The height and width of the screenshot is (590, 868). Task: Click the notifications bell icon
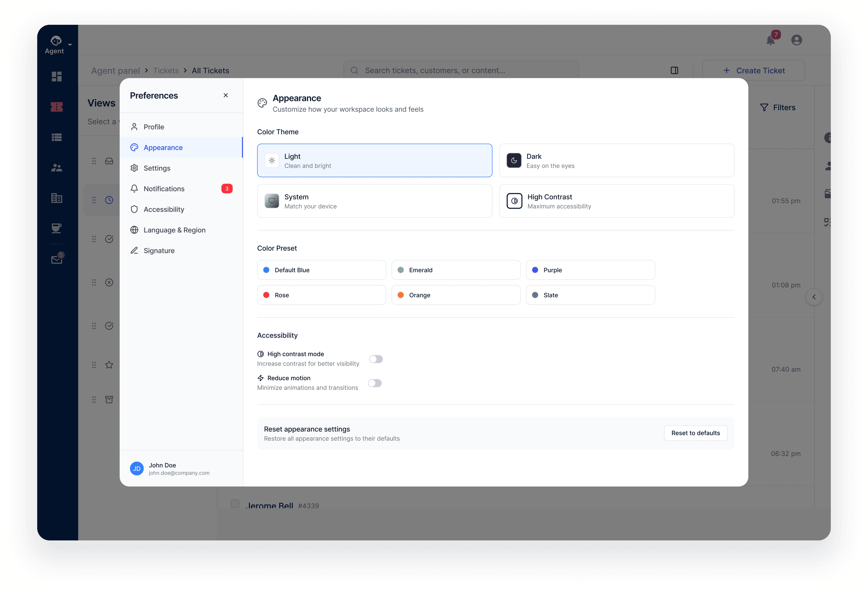[770, 40]
